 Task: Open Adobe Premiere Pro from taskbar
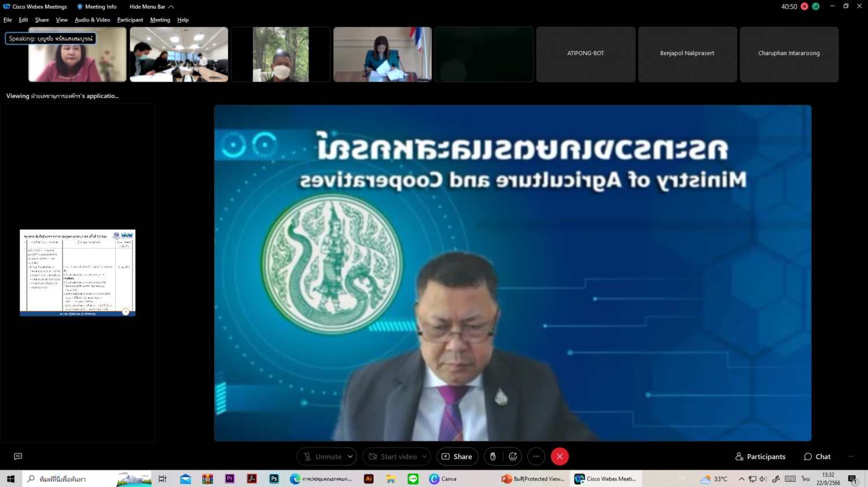(x=230, y=479)
